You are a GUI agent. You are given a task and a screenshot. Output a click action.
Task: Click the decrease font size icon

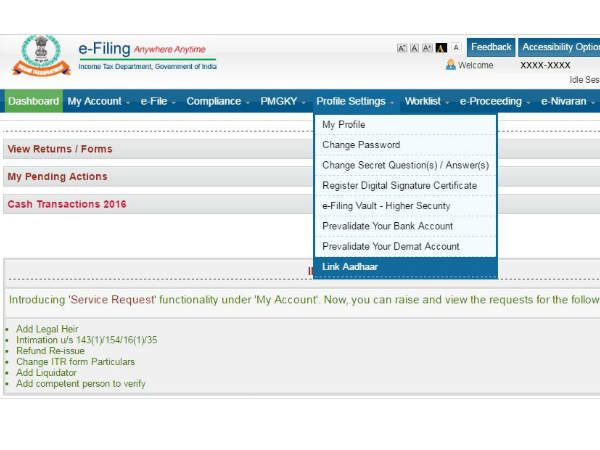click(x=402, y=47)
